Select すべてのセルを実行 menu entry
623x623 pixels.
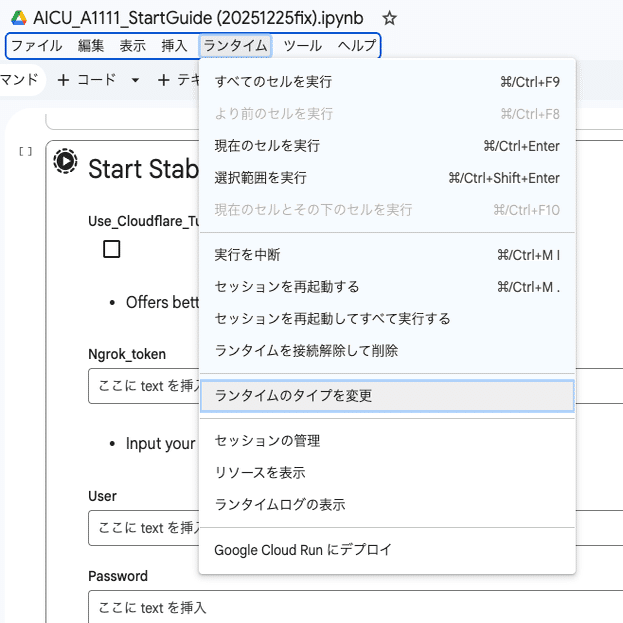click(273, 82)
